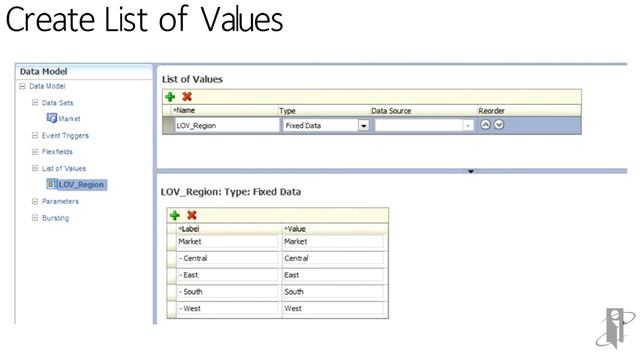The width and height of the screenshot is (640, 360).
Task: Select LOV_Region in the tree
Action: pyautogui.click(x=81, y=184)
